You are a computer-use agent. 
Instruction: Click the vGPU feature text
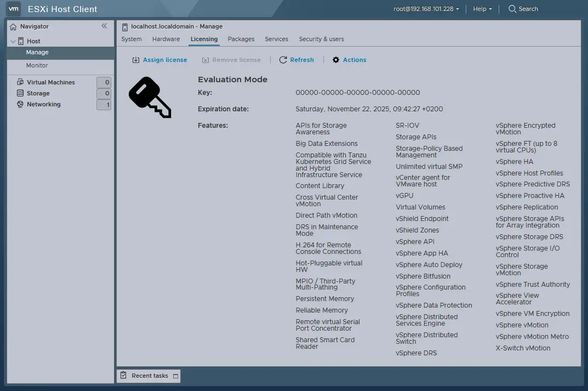pos(404,195)
